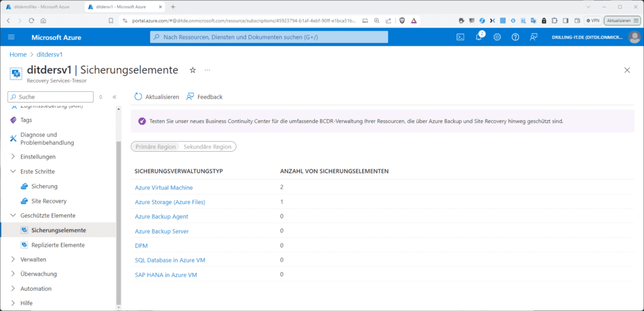The height and width of the screenshot is (311, 644).
Task: Collapse the Geschützte Elemente section
Action: [x=13, y=215]
